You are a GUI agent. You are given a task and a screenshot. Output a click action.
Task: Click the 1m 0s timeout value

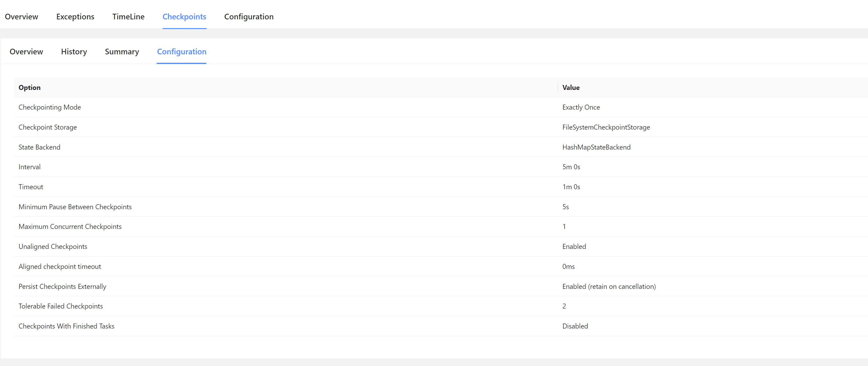pyautogui.click(x=571, y=187)
